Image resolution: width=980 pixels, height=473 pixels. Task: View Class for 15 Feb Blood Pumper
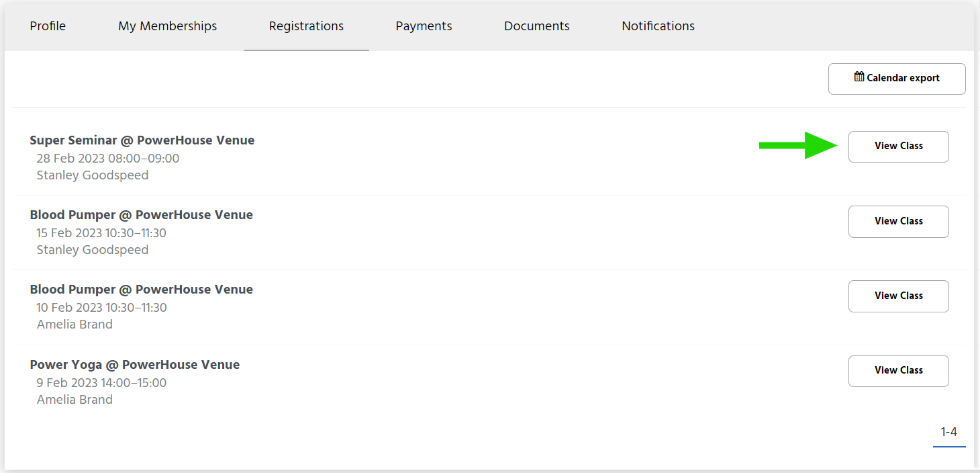[x=898, y=222]
